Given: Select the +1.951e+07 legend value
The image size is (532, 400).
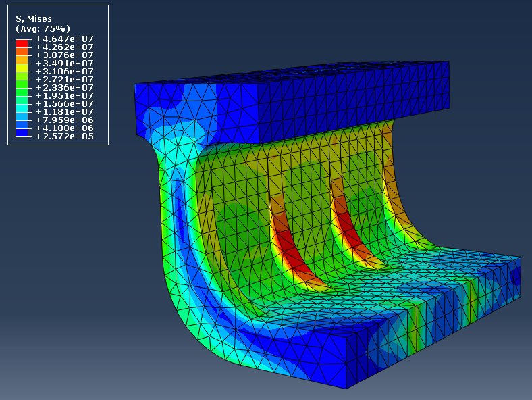Looking at the screenshot, I should coord(64,96).
